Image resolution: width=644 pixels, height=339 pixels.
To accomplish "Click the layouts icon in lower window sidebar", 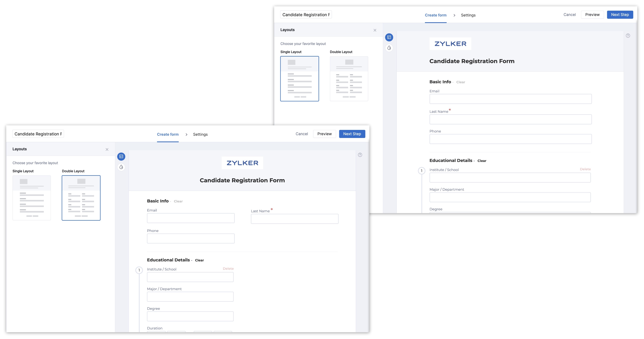I will point(121,157).
